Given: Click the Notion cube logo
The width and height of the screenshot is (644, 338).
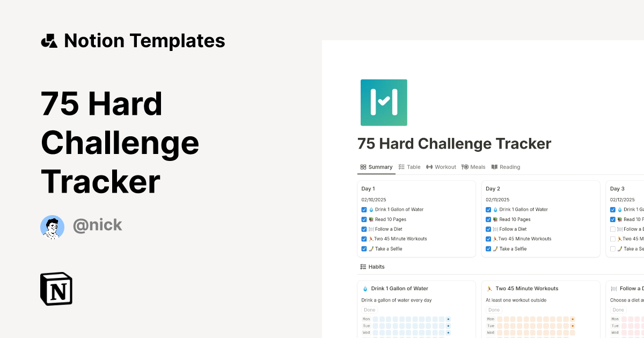Looking at the screenshot, I should [56, 289].
